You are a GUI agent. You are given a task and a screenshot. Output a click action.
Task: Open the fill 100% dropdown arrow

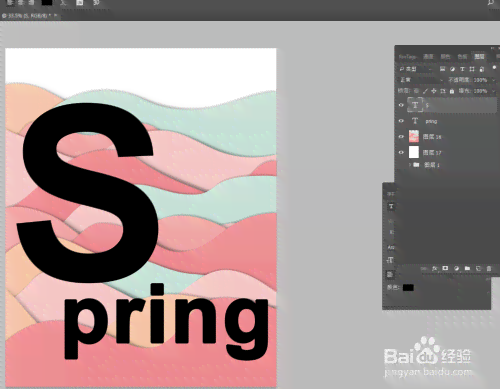pos(493,91)
